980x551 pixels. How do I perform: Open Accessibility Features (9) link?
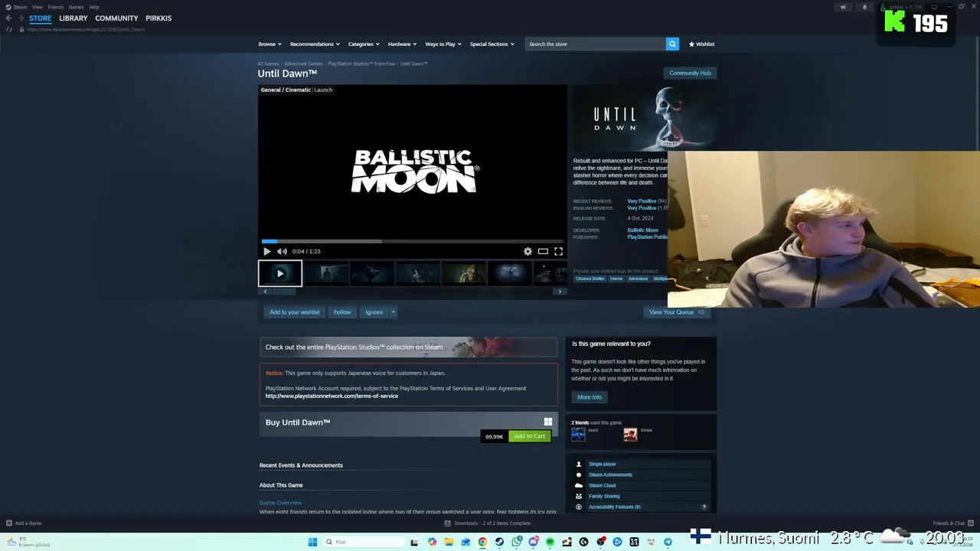615,507
